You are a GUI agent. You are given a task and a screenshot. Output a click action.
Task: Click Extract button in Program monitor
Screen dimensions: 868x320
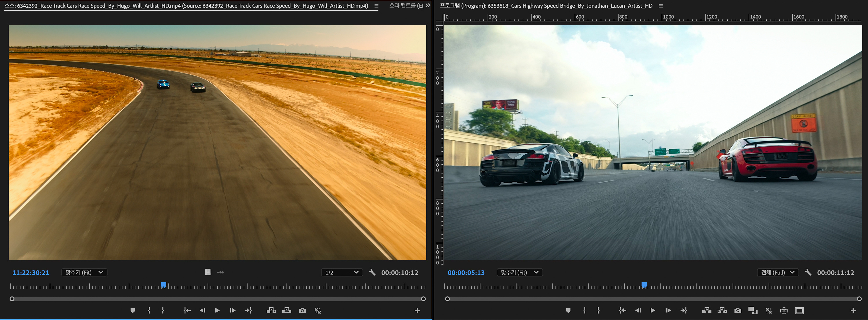[722, 310]
